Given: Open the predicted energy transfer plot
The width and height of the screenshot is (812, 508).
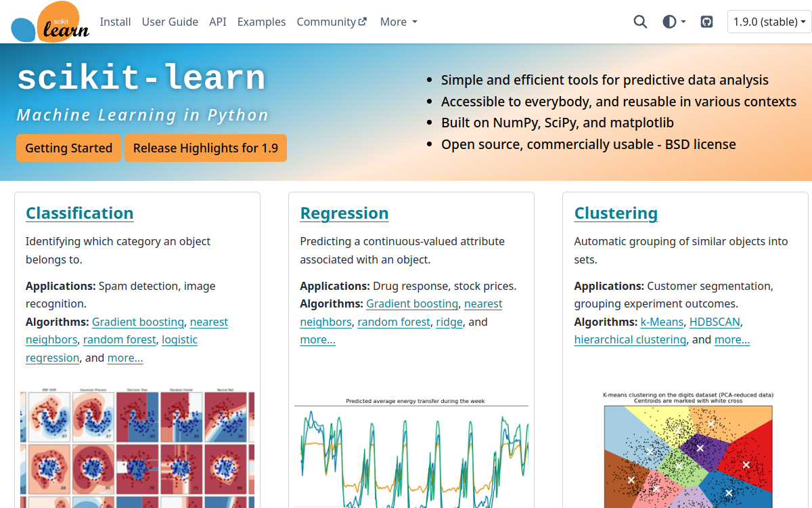Looking at the screenshot, I should point(411,452).
